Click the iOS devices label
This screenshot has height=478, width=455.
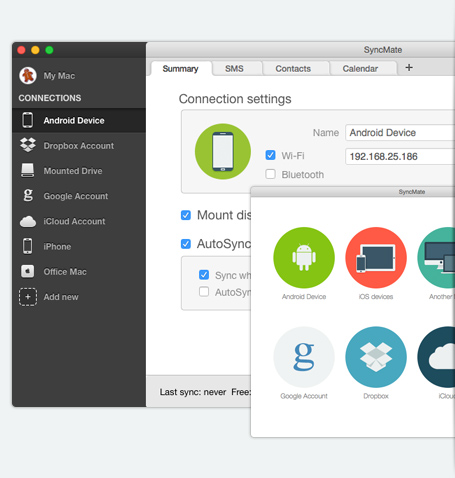click(376, 297)
